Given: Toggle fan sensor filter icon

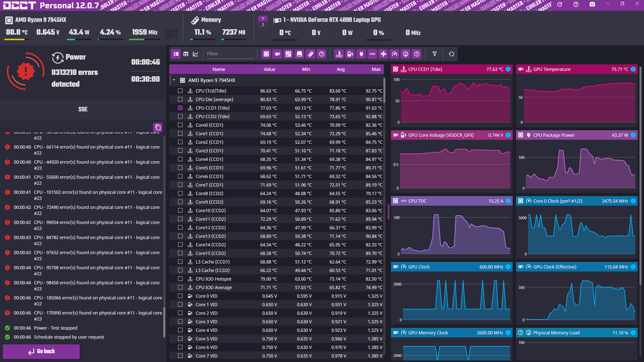Looking at the screenshot, I should 383,54.
